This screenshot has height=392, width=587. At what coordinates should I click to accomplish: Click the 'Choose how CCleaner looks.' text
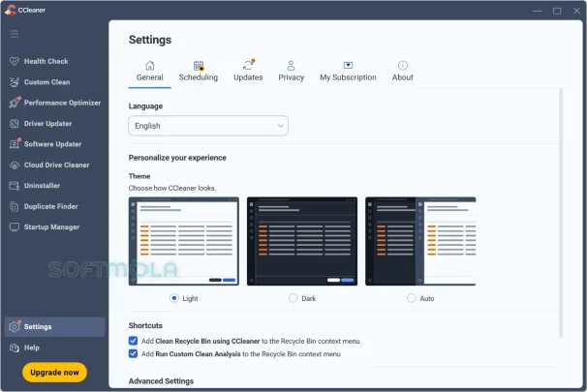click(x=172, y=188)
